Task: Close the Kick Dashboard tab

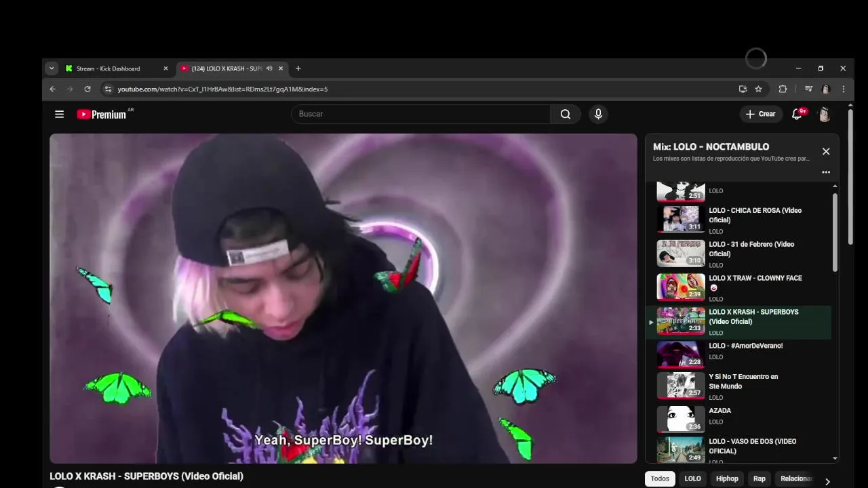Action: click(165, 68)
